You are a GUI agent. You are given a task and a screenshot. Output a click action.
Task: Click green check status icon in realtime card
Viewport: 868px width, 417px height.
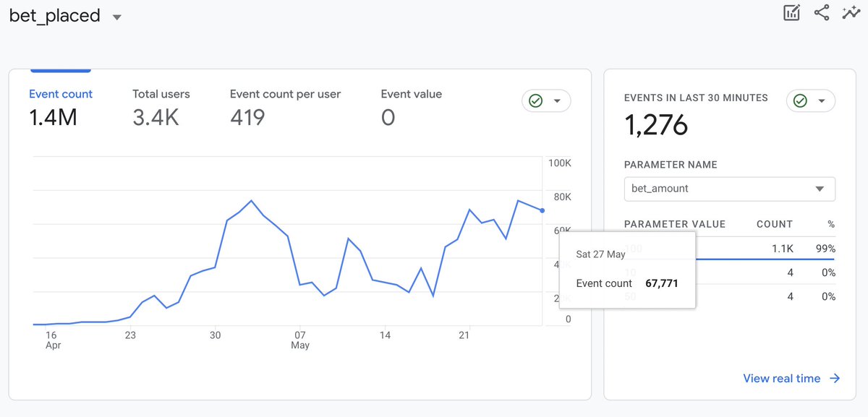click(800, 101)
